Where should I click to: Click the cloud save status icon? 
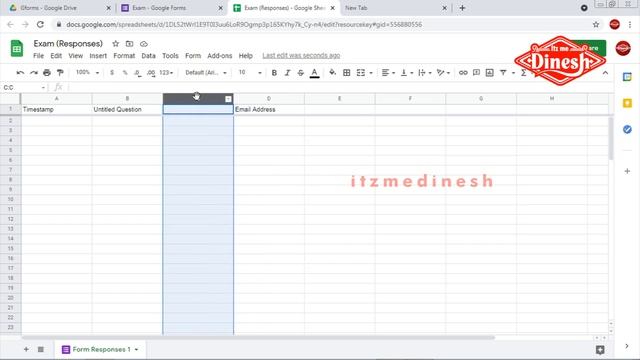click(x=144, y=44)
